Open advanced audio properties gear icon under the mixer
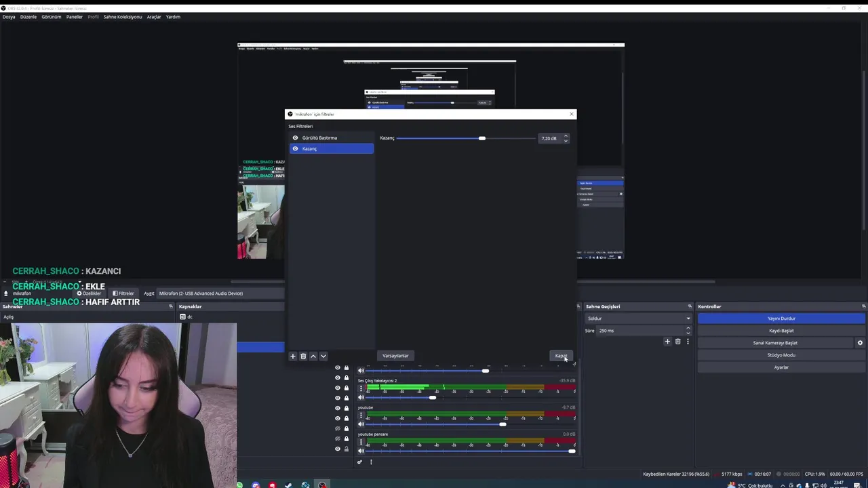 (359, 462)
